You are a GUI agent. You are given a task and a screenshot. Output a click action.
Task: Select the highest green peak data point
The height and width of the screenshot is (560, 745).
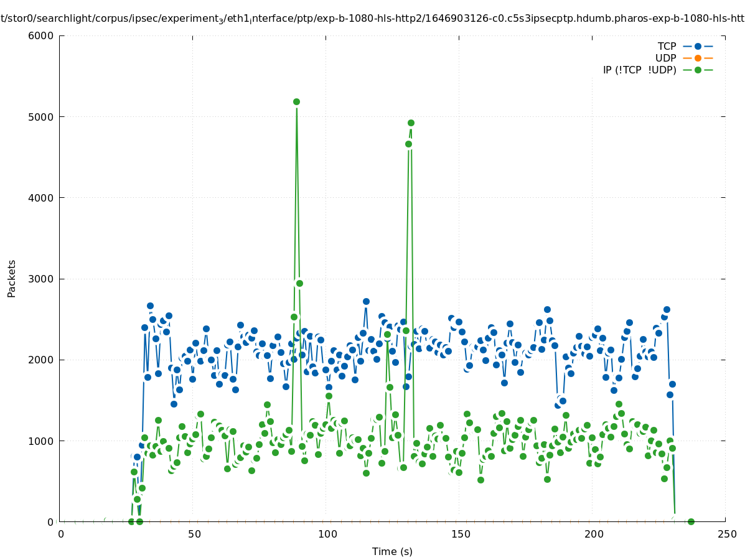coord(296,101)
